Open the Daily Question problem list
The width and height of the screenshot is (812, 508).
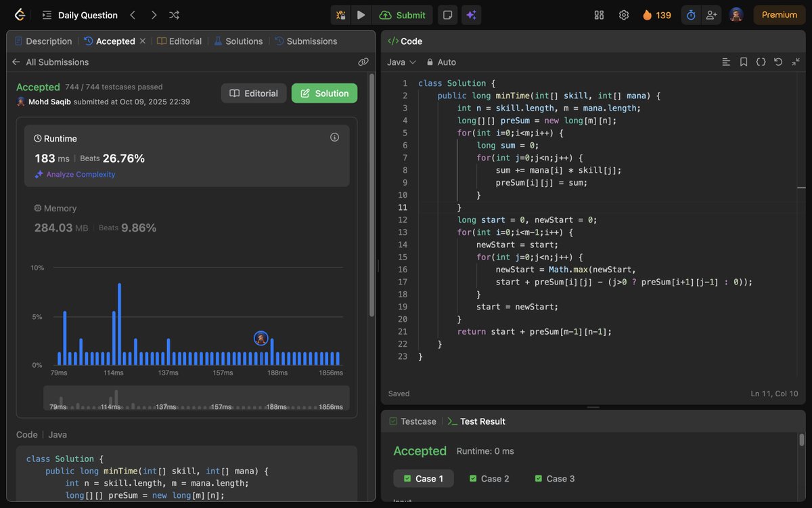(80, 15)
